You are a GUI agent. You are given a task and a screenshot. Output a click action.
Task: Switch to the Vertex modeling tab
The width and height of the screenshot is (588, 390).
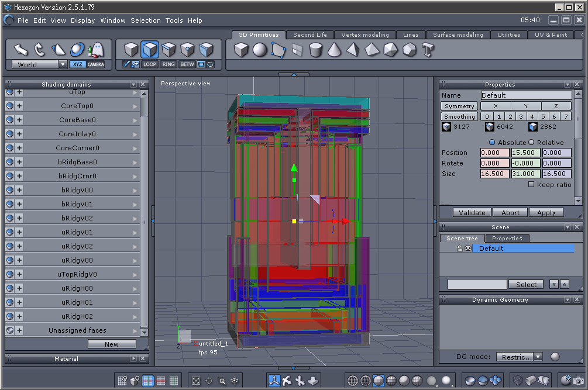coord(366,35)
